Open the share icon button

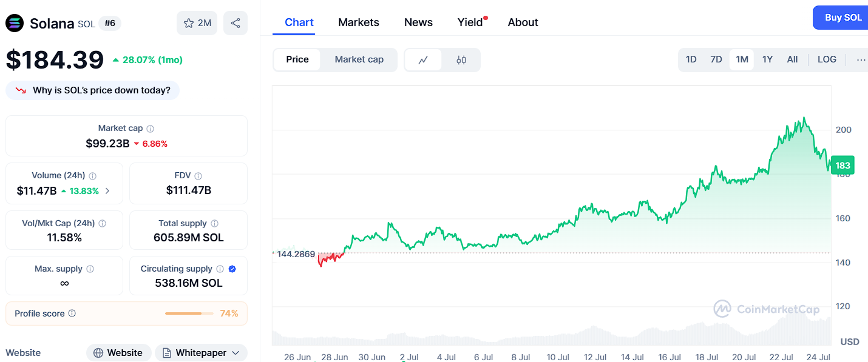(x=236, y=23)
